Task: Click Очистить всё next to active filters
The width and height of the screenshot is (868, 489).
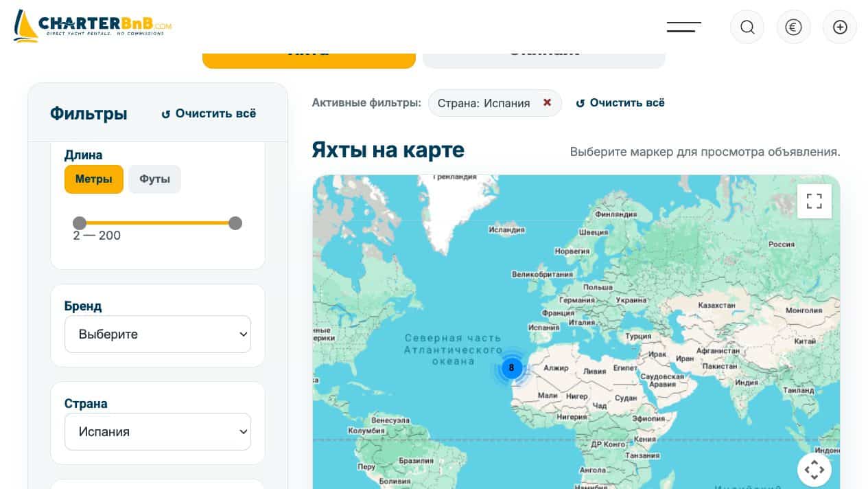Action: tap(620, 103)
